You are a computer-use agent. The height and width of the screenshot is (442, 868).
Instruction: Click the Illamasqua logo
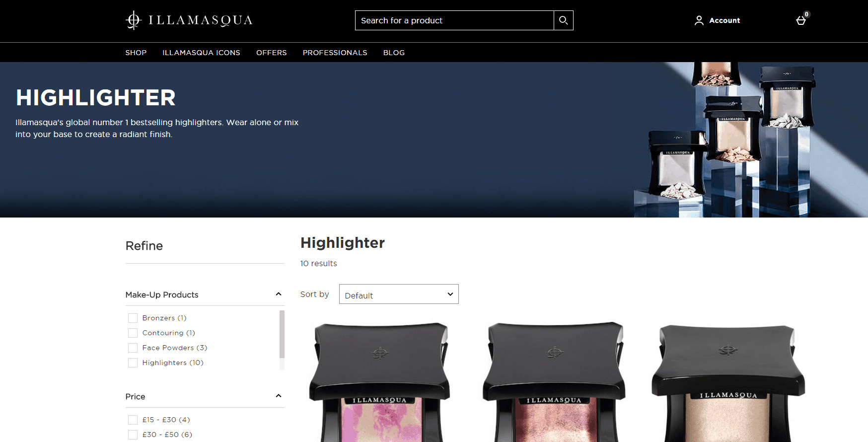pyautogui.click(x=189, y=20)
